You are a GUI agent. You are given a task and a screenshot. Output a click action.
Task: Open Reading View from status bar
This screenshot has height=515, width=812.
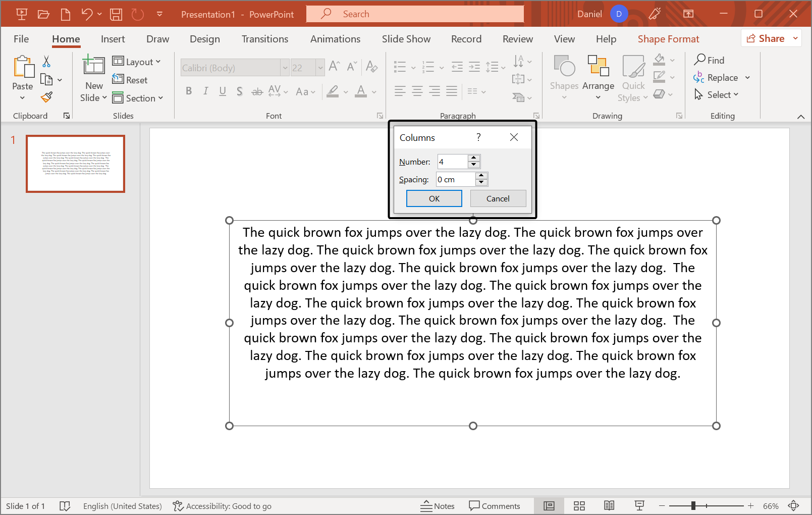(609, 506)
